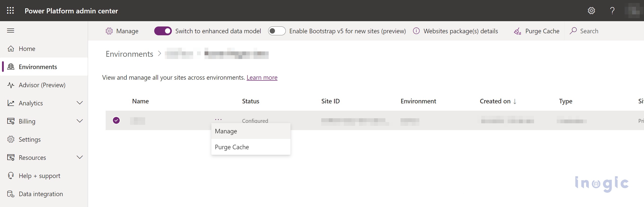This screenshot has height=207, width=644.
Task: Click the Purge Cache broom icon
Action: 517,31
